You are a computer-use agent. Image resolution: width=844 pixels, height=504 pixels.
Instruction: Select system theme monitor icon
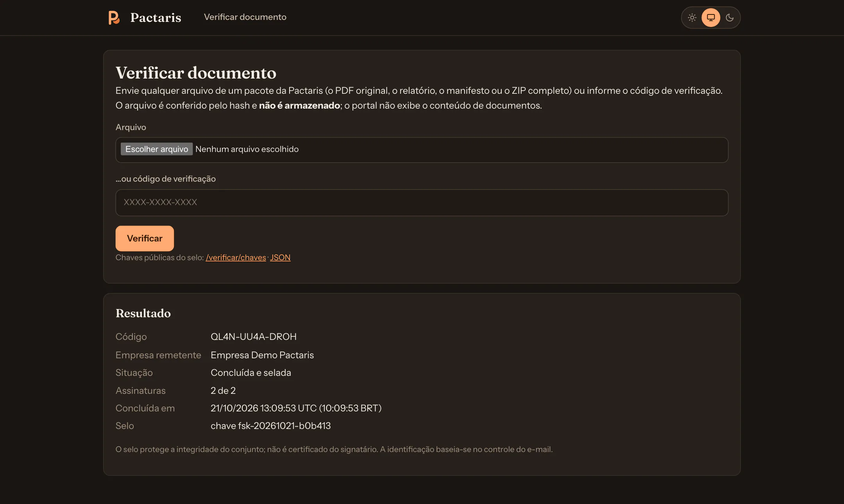(711, 18)
